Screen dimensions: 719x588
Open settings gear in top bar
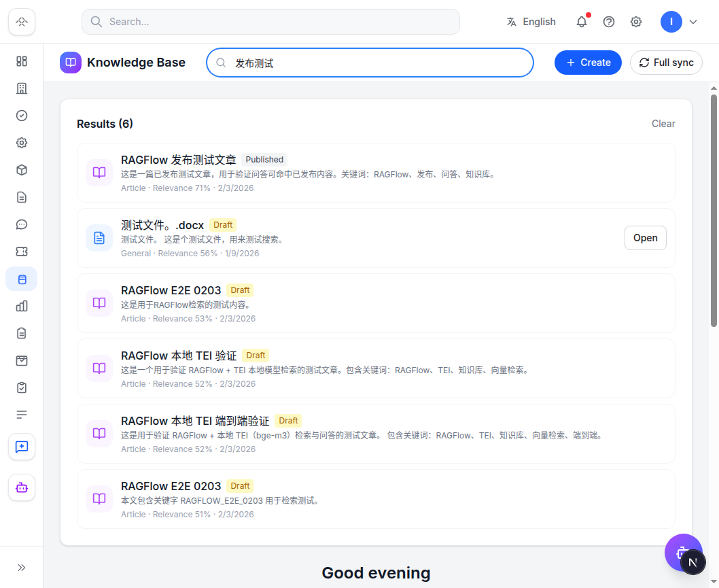coord(635,22)
